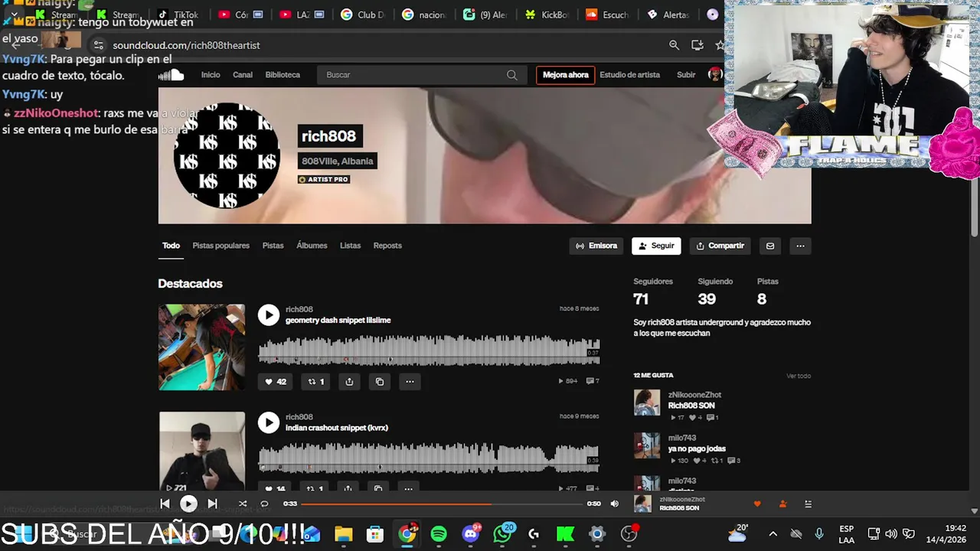
Task: Click Ver todo beside 12 me gusta
Action: (x=798, y=376)
